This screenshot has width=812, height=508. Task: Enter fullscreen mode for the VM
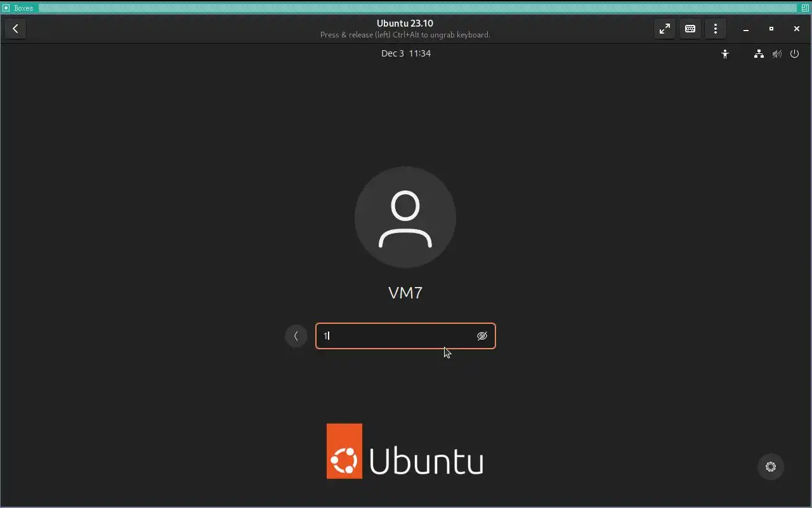pos(664,29)
